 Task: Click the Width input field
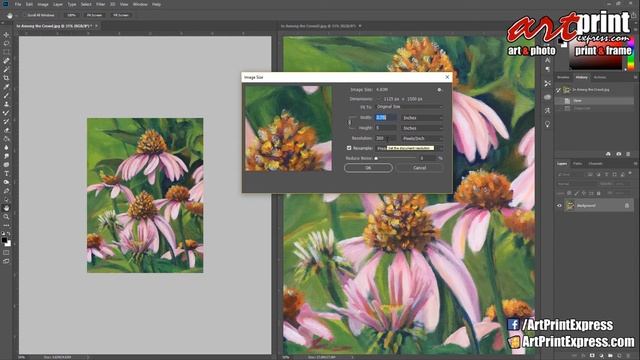386,118
